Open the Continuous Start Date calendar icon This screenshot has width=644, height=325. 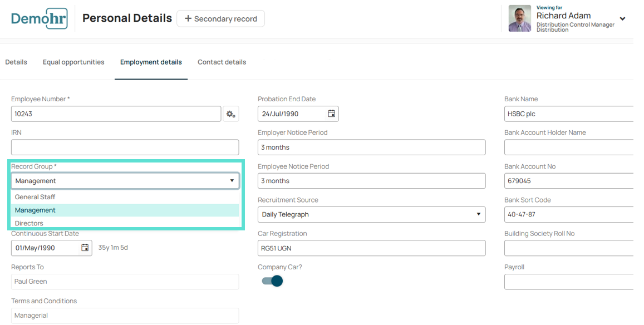pyautogui.click(x=85, y=248)
